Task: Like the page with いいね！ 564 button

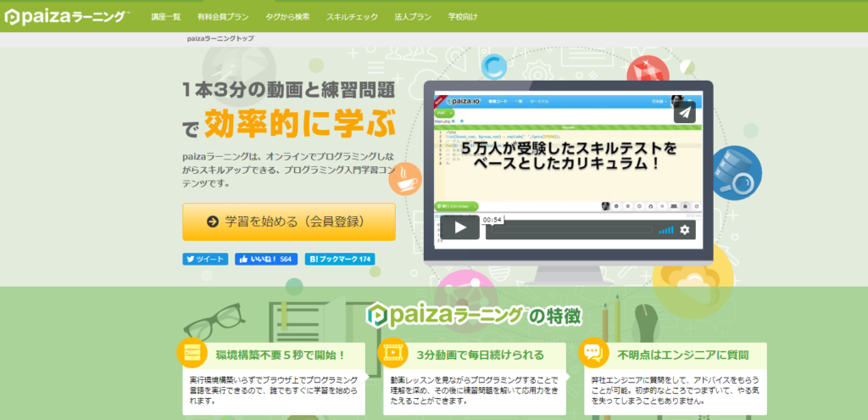Action: pos(266,260)
